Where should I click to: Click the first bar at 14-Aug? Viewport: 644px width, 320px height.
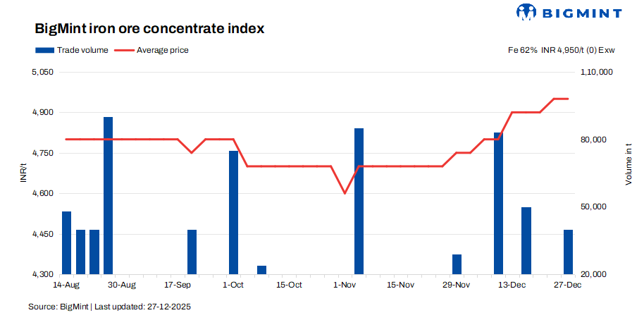pyautogui.click(x=67, y=242)
